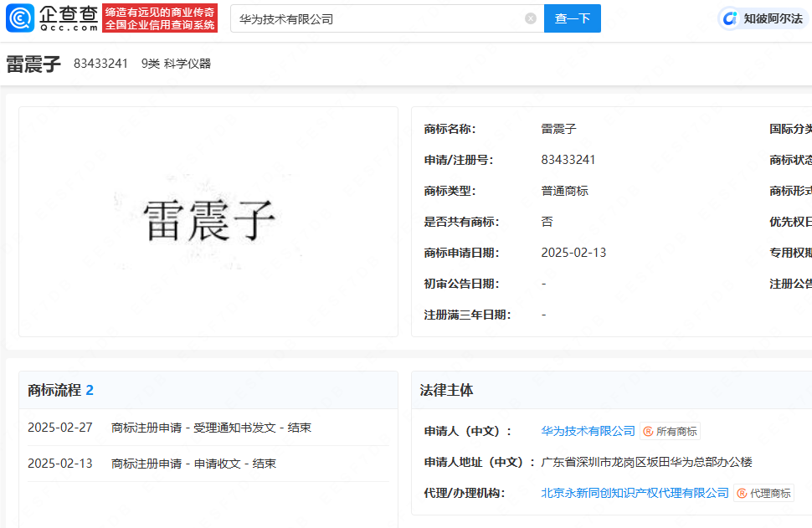This screenshot has height=528, width=812.
Task: Click the red slogan banner beside logo
Action: [x=160, y=18]
